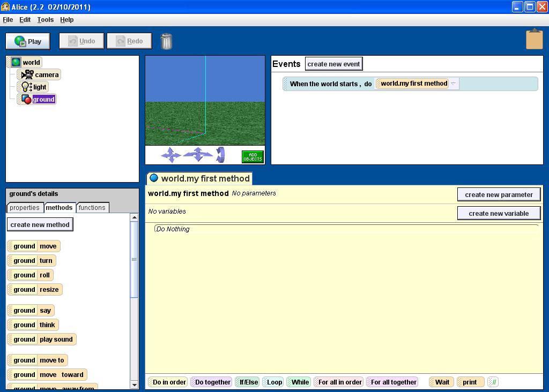549x392 pixels.
Task: Click the camera forward/turn arrow control
Action: pyautogui.click(x=198, y=154)
